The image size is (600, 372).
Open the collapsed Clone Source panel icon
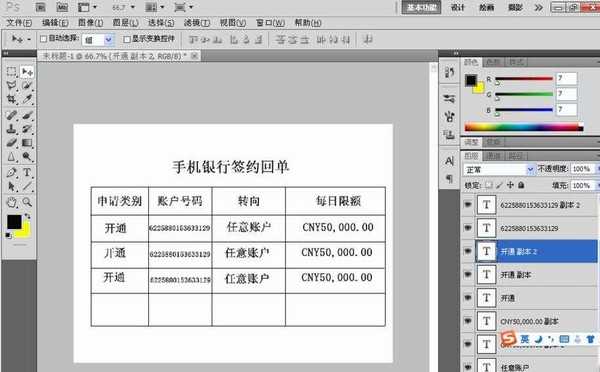(x=449, y=134)
